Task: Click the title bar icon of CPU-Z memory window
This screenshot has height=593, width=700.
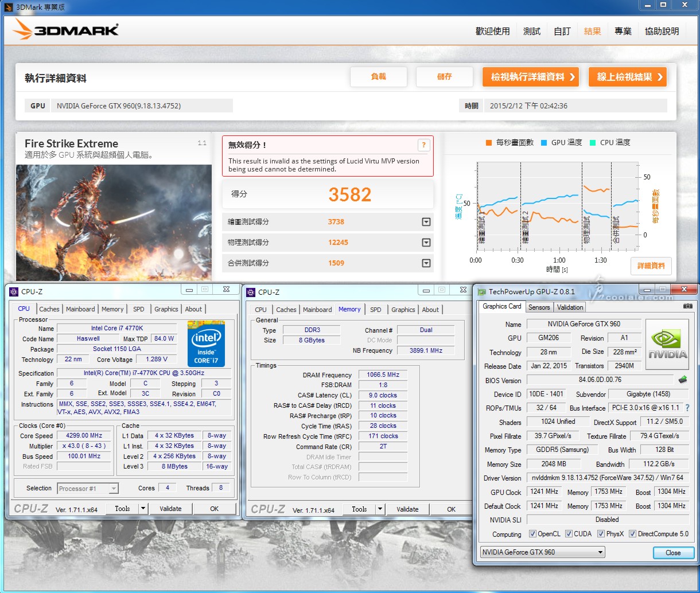Action: pyautogui.click(x=251, y=292)
